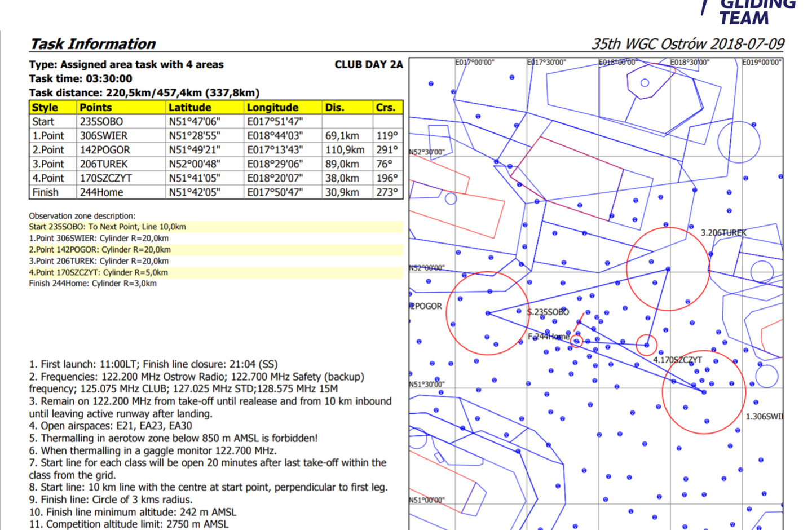Click the 4.170SZCZYT label on the map
Viewport: 812px width, 530px height.
pos(677,360)
